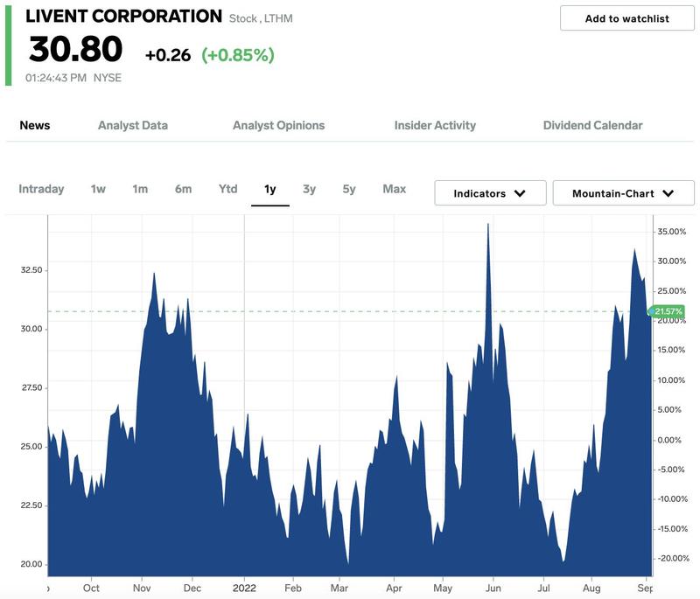
Task: Click the Aug label on x-axis
Action: [591, 589]
